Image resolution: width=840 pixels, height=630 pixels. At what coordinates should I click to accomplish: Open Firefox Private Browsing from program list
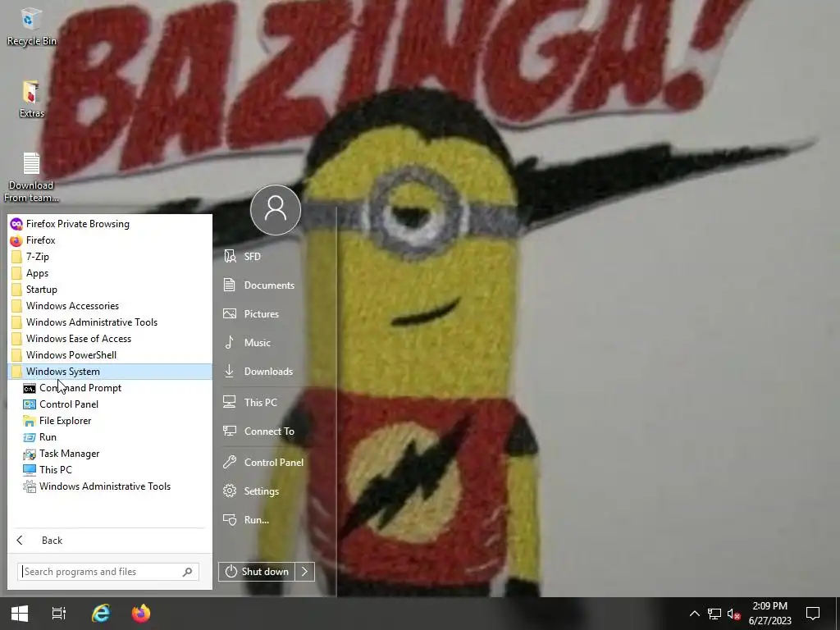110,224
